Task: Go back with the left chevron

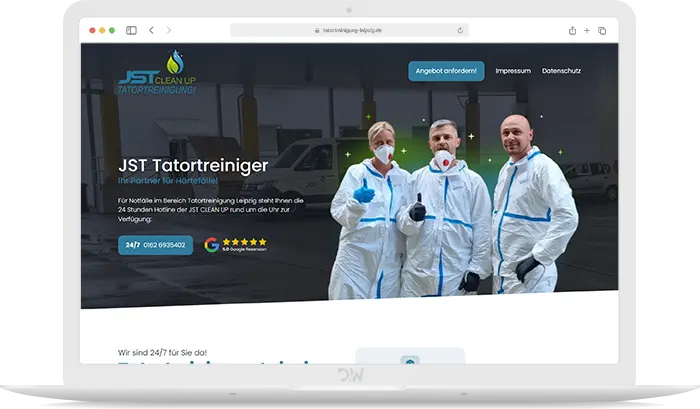Action: [x=151, y=30]
